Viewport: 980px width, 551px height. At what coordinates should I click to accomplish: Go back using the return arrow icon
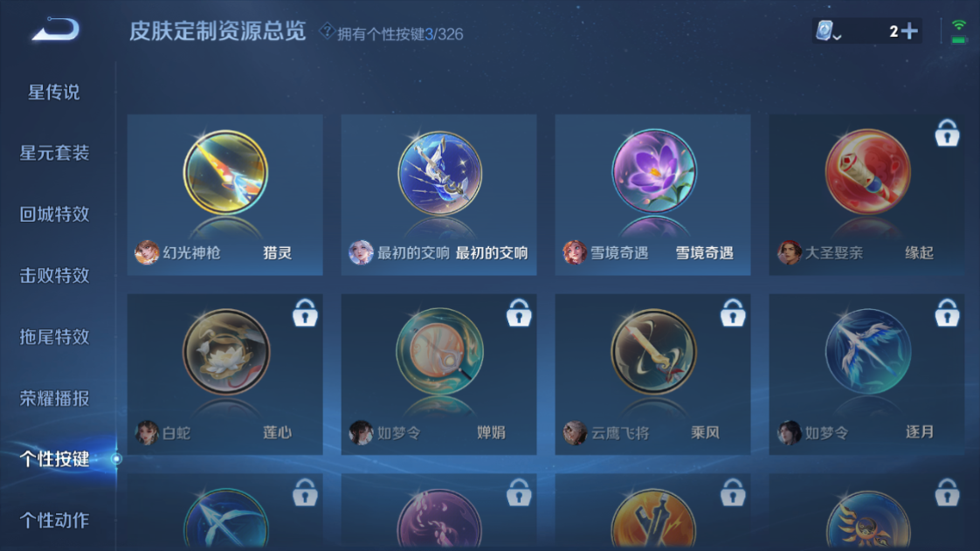pos(56,30)
